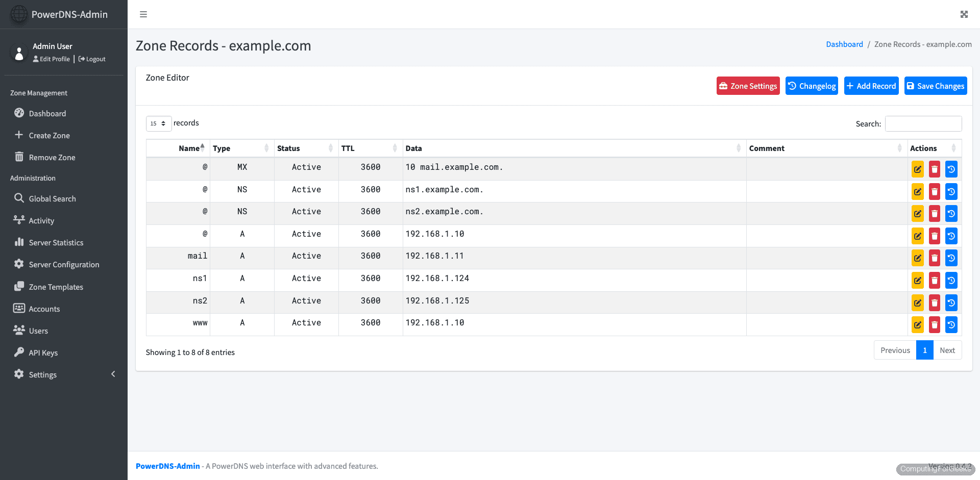This screenshot has width=980, height=480.
Task: View history of the mail record
Action: point(951,258)
